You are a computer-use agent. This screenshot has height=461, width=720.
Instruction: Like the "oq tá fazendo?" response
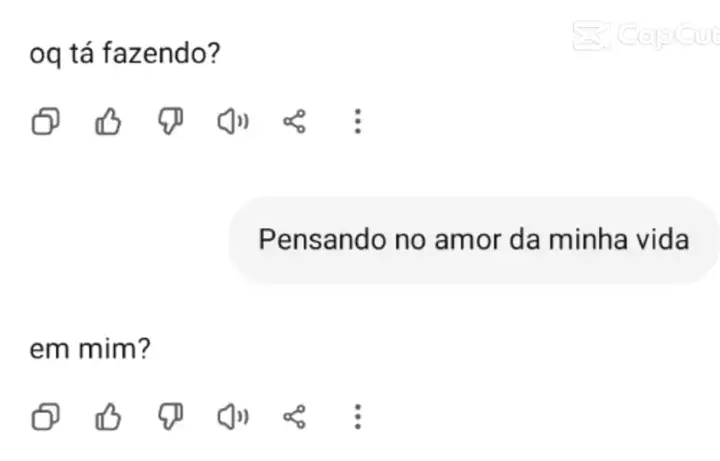108,122
